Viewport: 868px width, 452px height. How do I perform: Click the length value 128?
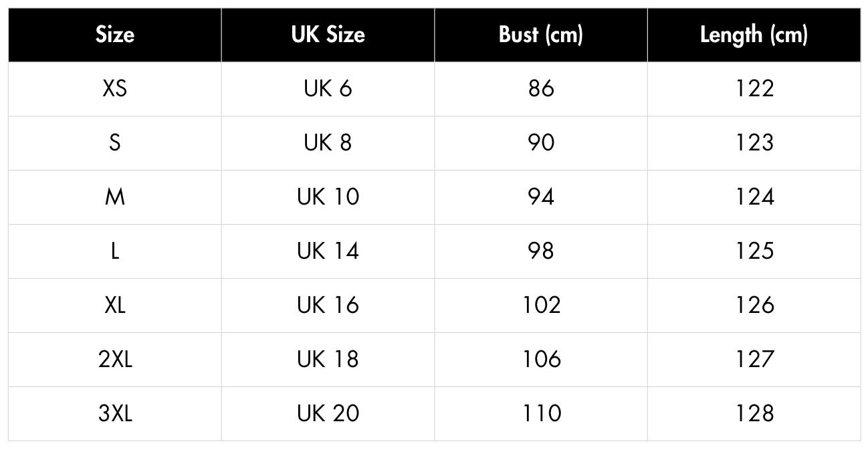(x=754, y=414)
